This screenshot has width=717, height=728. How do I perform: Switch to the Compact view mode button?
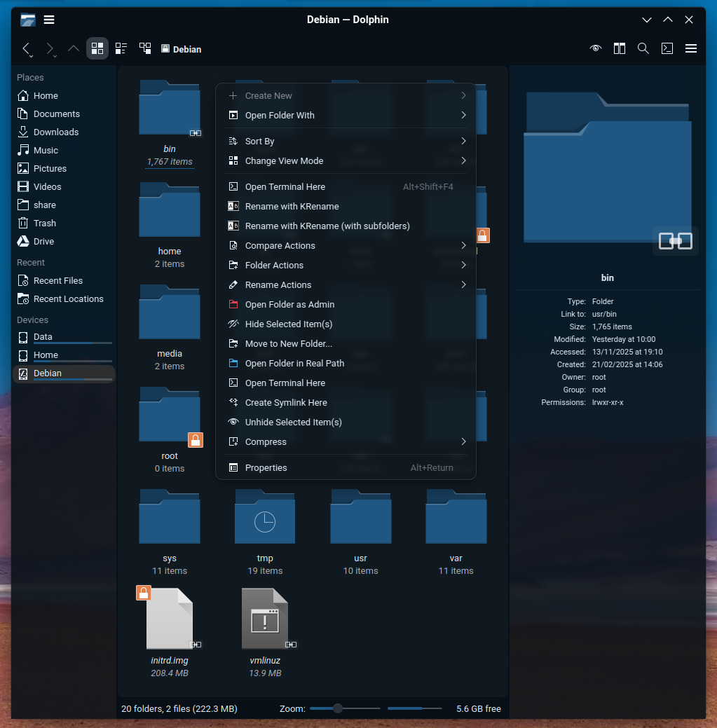[121, 48]
